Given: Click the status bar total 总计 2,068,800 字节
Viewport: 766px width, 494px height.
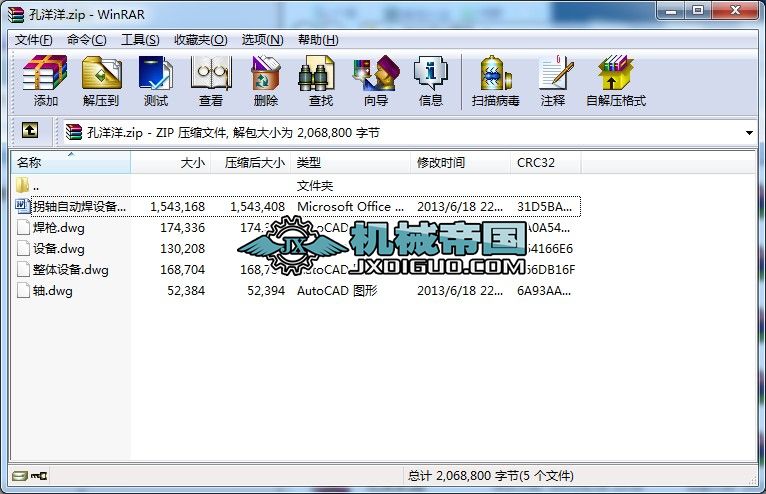Looking at the screenshot, I should pyautogui.click(x=490, y=475).
